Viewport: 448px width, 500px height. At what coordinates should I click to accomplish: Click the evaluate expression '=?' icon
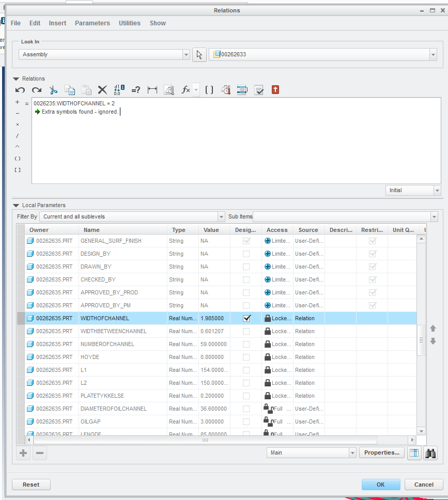click(x=135, y=90)
